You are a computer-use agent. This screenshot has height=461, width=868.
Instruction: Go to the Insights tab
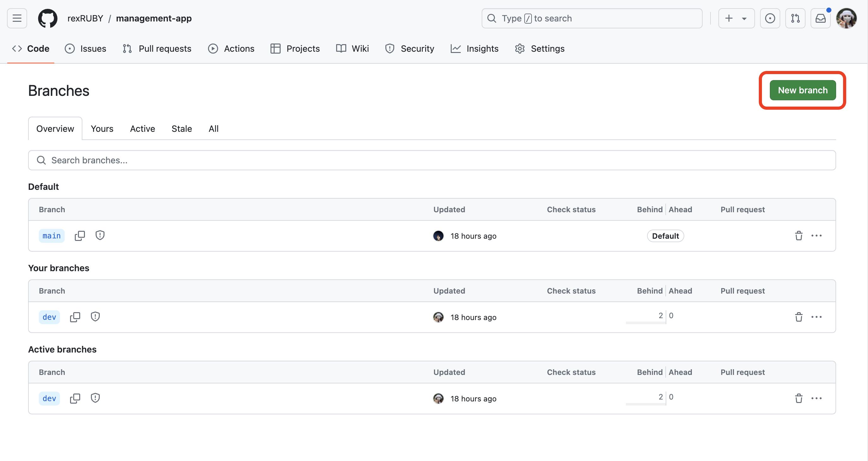coord(474,49)
